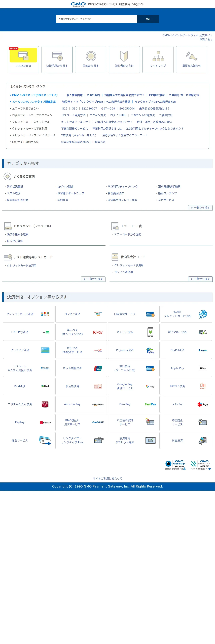Image resolution: width=215 pixels, height=644 pixels.
Task: Open the Pay-easy決済 tile
Action: (x=134, y=350)
